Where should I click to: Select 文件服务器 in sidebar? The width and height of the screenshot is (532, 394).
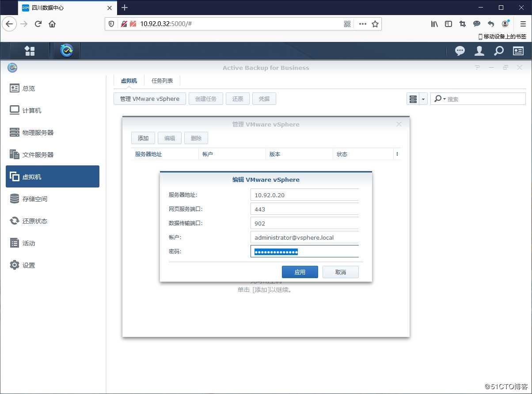coord(53,154)
